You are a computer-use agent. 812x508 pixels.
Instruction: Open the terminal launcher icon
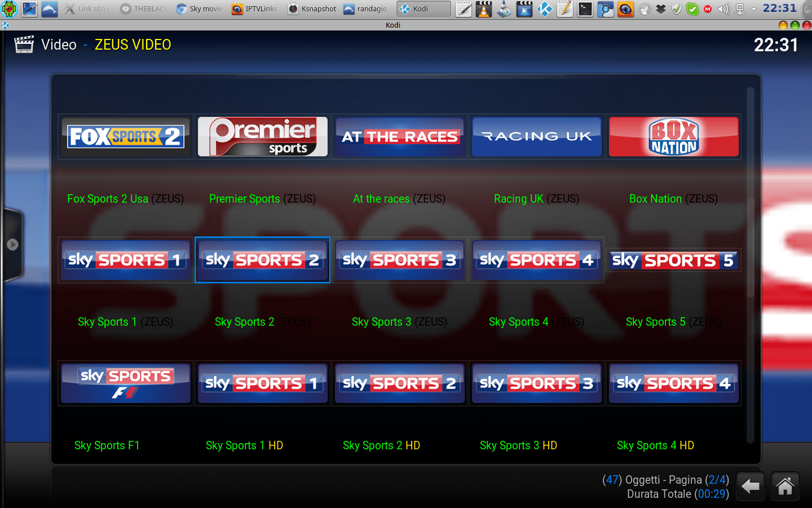tap(585, 8)
